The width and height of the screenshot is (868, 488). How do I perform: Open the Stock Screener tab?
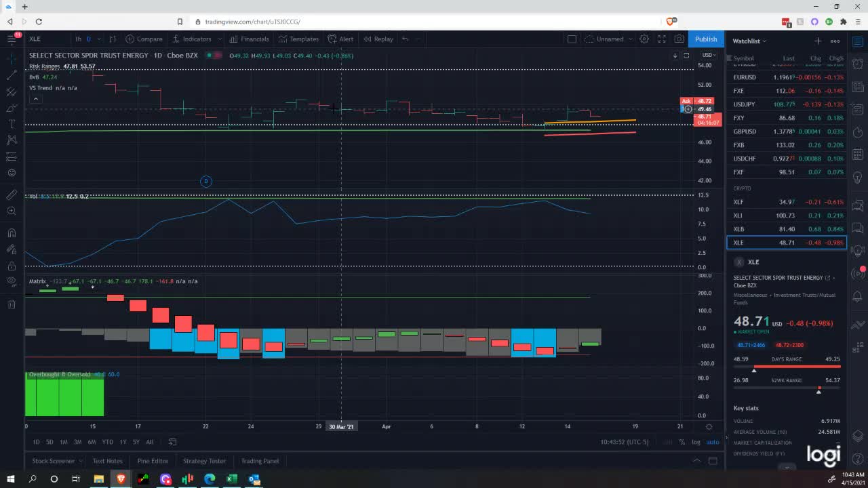pos(53,461)
